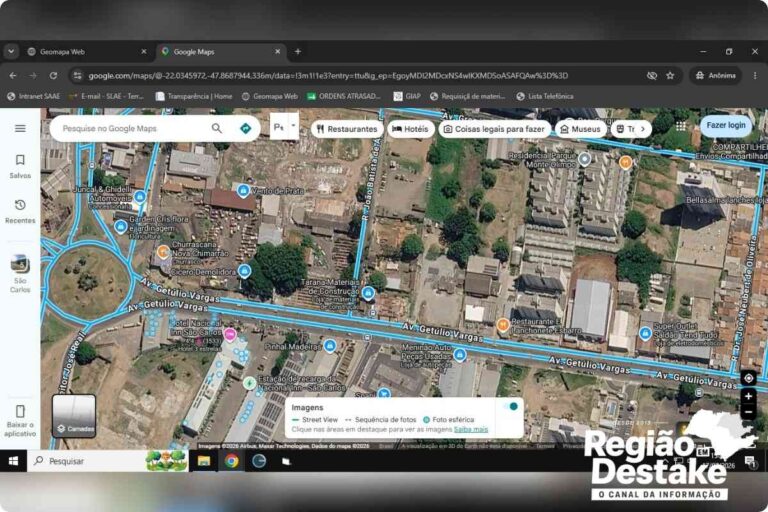The height and width of the screenshot is (512, 768).
Task: Open the Lista Telefônica bookmark
Action: [x=545, y=97]
